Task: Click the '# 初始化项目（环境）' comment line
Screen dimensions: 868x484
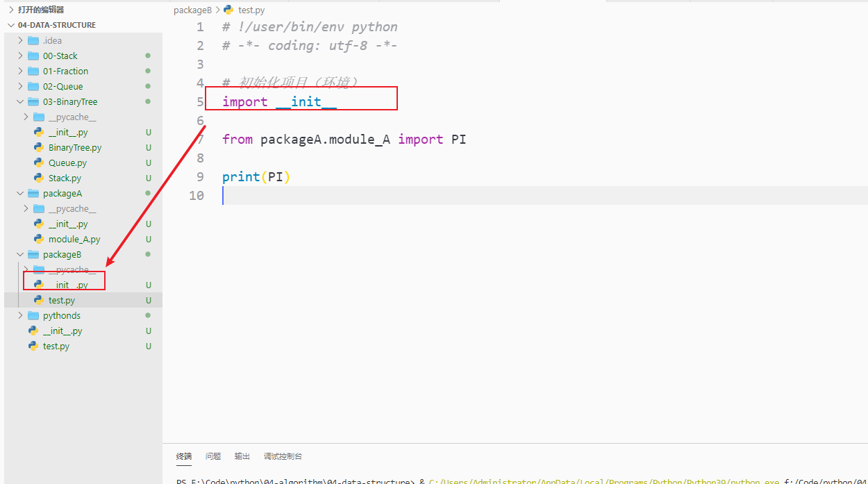Action: [x=291, y=83]
